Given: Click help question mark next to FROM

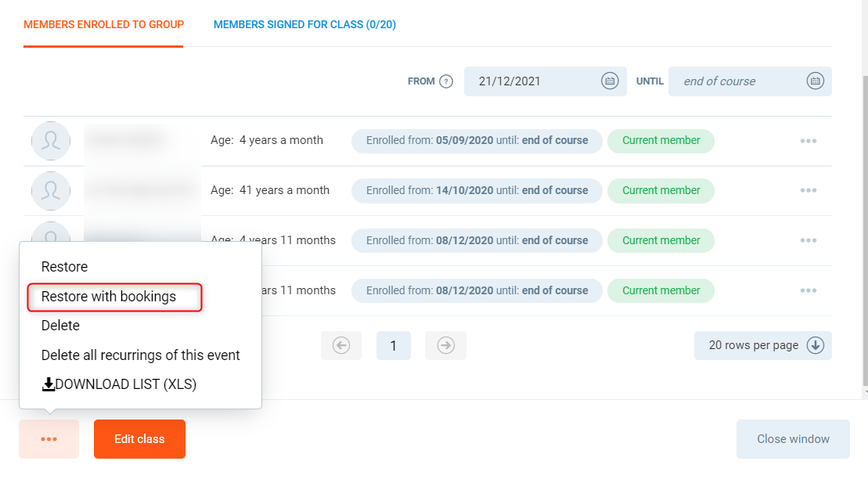Looking at the screenshot, I should coord(446,81).
